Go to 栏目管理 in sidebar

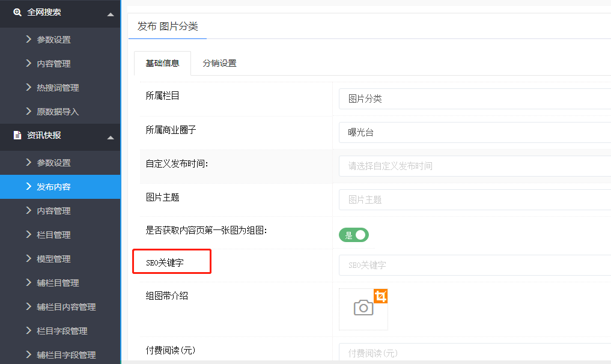pyautogui.click(x=53, y=235)
